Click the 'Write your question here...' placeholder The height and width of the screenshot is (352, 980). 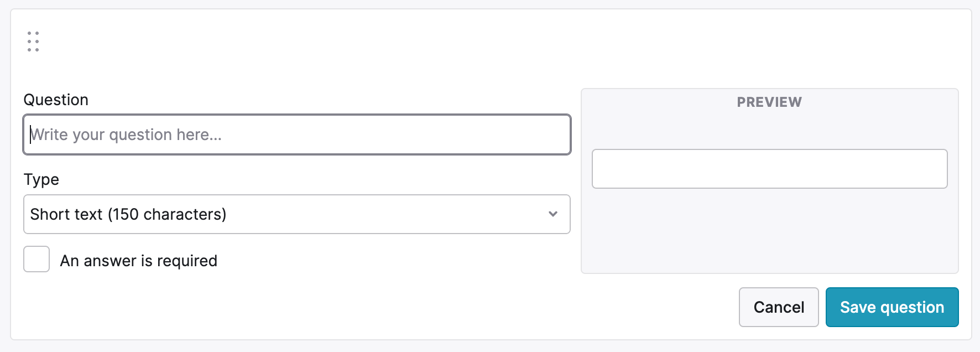coord(126,134)
